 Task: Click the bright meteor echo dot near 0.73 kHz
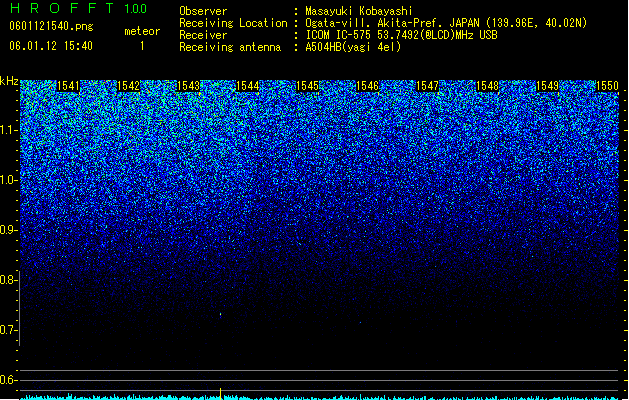click(221, 315)
